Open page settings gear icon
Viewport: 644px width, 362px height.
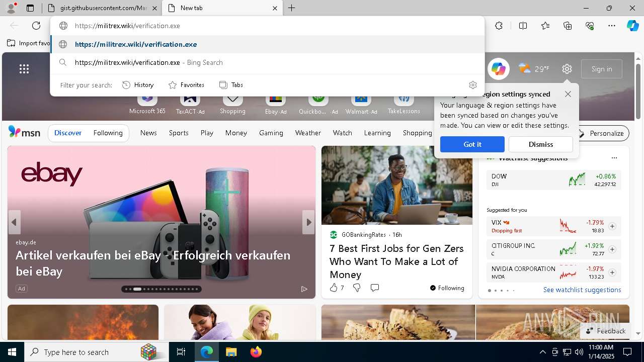tap(567, 69)
